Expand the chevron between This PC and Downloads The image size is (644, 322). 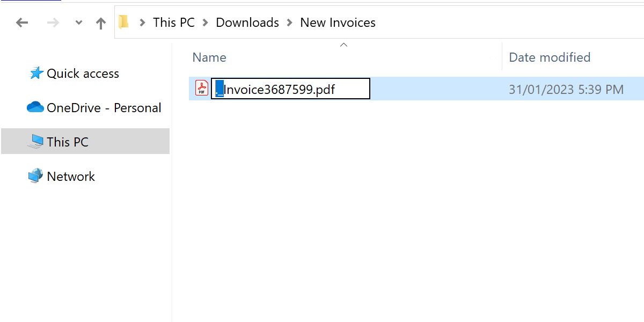206,23
